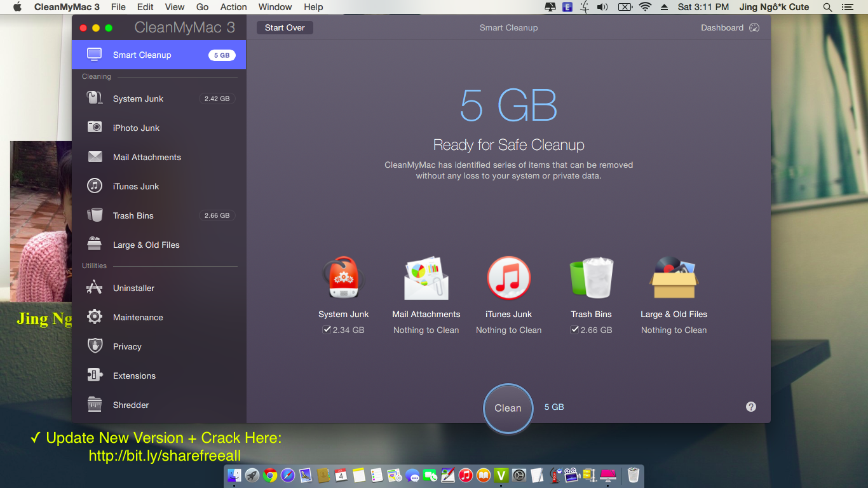Click the Start Over button

(x=285, y=27)
